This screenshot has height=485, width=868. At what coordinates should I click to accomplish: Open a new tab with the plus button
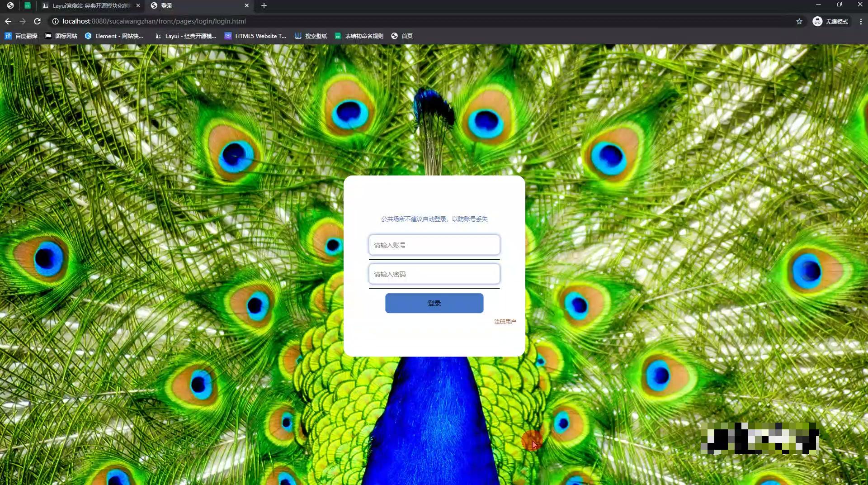click(264, 5)
